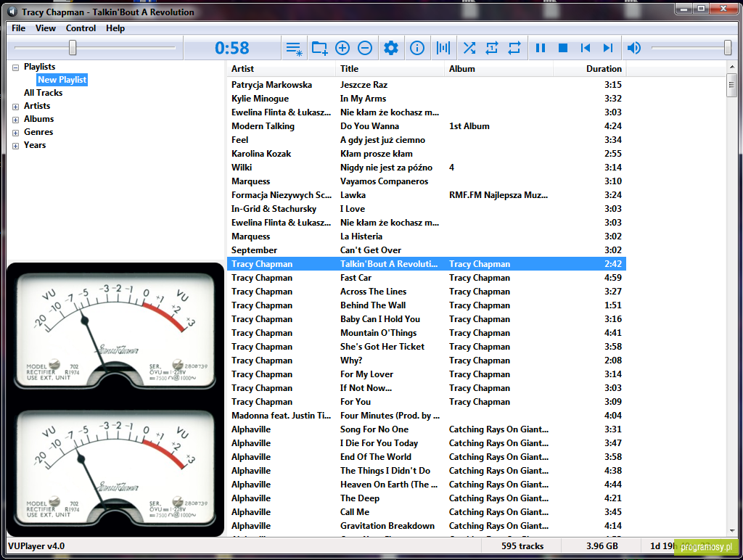Sort by the Album column header

[x=499, y=69]
